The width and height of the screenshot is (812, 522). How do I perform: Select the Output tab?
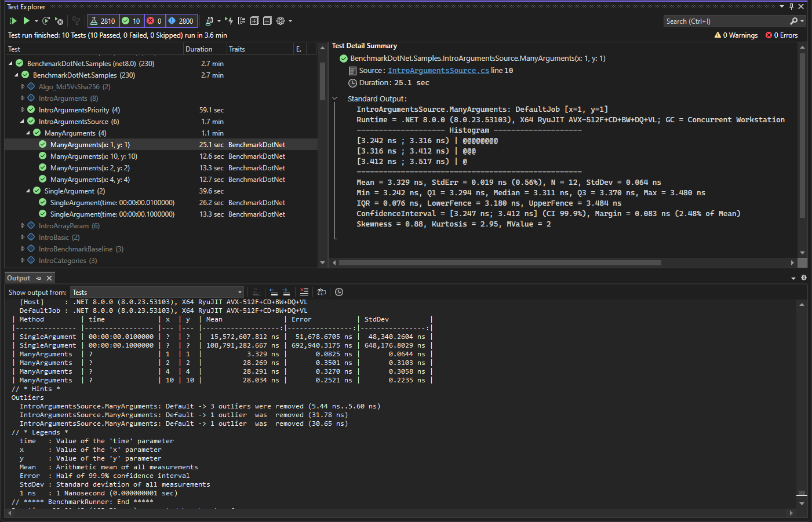(x=19, y=278)
